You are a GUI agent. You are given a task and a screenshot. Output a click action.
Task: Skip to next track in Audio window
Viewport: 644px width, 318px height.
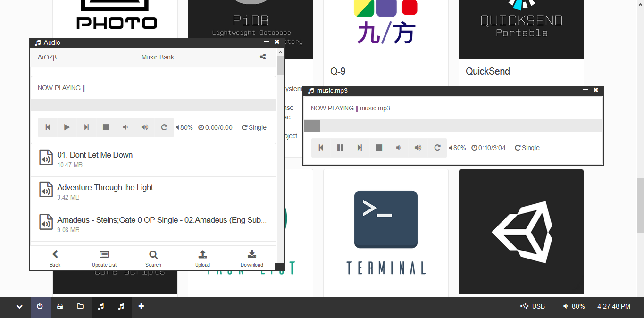pos(86,127)
